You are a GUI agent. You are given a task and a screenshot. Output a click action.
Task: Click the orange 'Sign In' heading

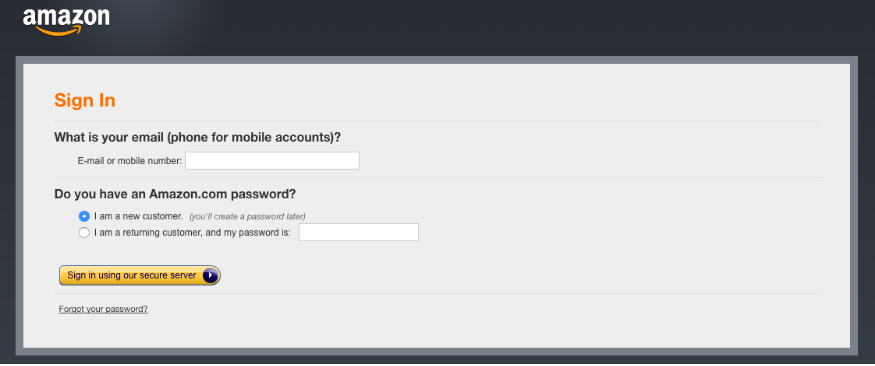85,100
